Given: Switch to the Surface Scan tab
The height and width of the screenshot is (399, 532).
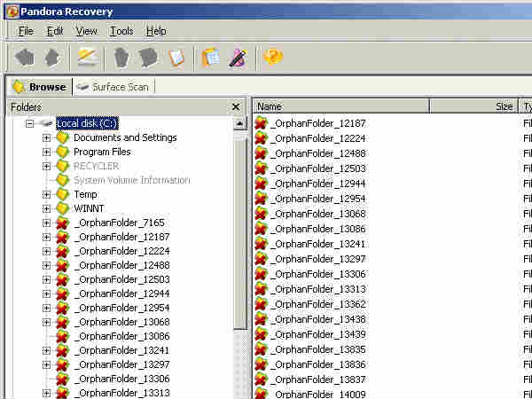Looking at the screenshot, I should click(x=113, y=87).
